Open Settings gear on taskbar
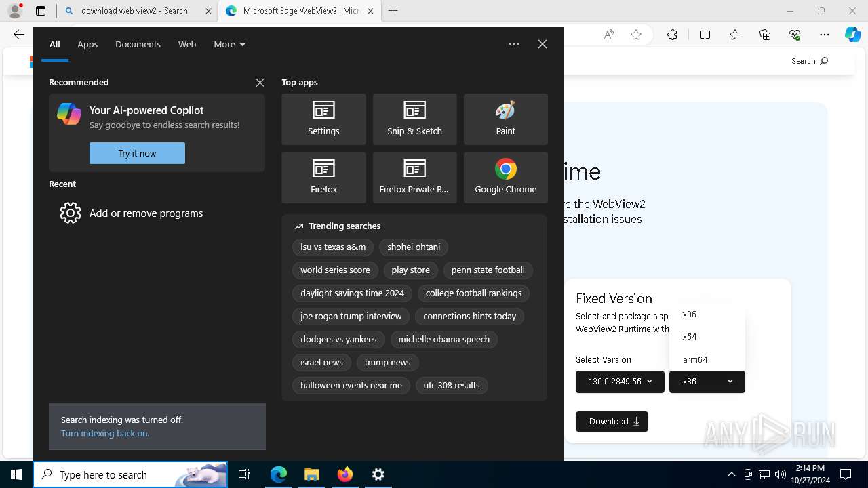The width and height of the screenshot is (868, 488). [x=378, y=474]
